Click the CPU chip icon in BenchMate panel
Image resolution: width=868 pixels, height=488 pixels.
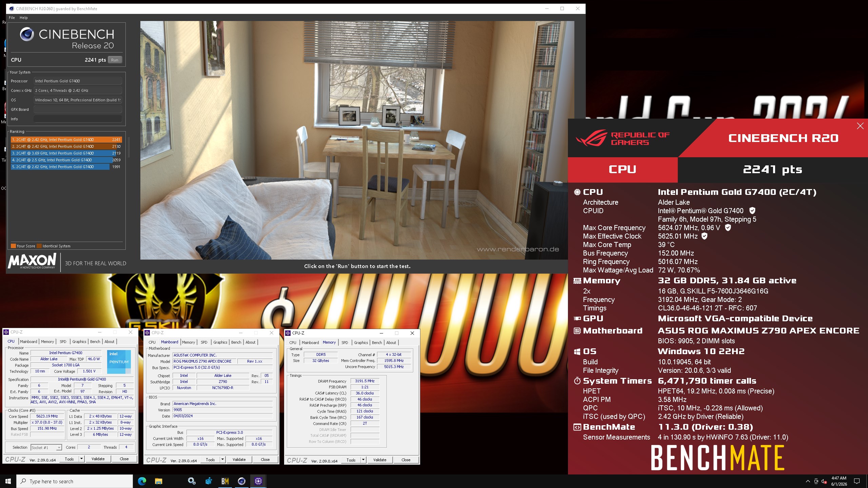(577, 192)
